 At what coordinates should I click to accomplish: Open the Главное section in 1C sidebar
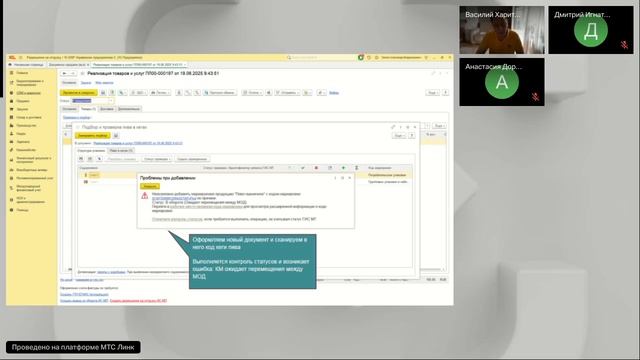coord(22,73)
